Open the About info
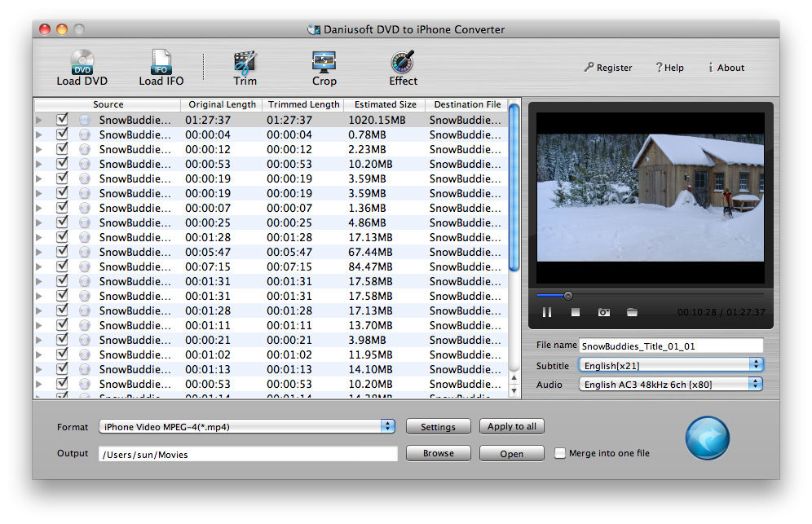The image size is (812, 524). 726,68
